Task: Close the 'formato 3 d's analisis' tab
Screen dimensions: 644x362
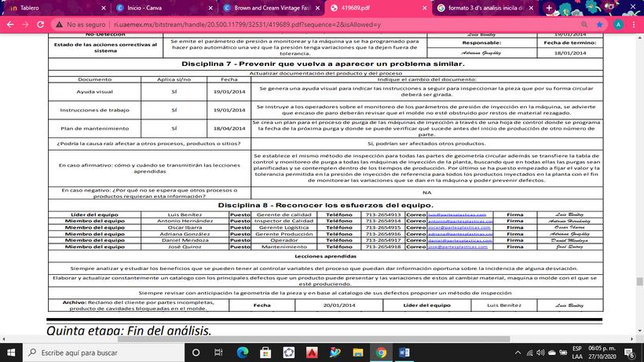Action: pos(531,8)
